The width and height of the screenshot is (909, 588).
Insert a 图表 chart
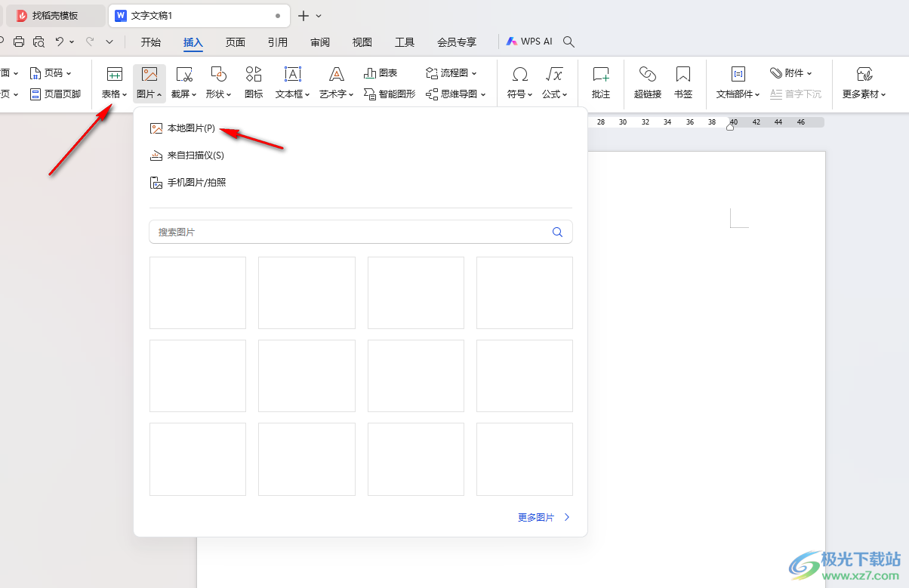click(381, 73)
